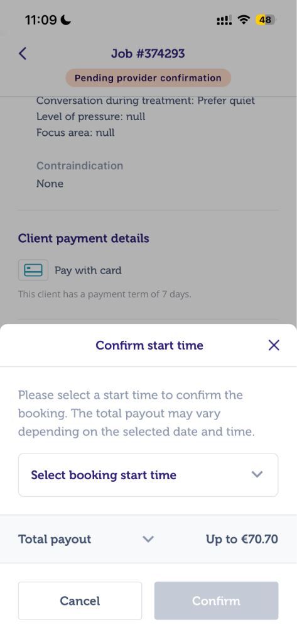This screenshot has width=297, height=644.
Task: Tap the Contraindication section label
Action: (80, 165)
